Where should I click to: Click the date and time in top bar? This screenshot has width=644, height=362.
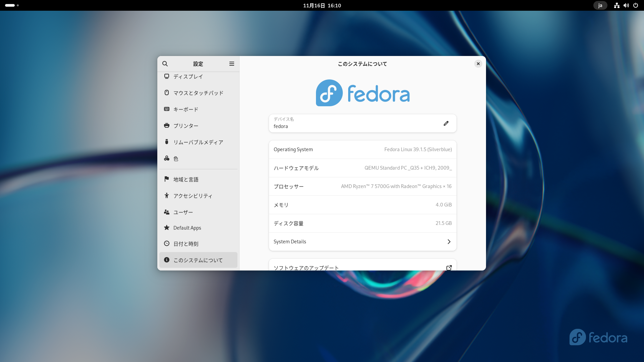[322, 5]
